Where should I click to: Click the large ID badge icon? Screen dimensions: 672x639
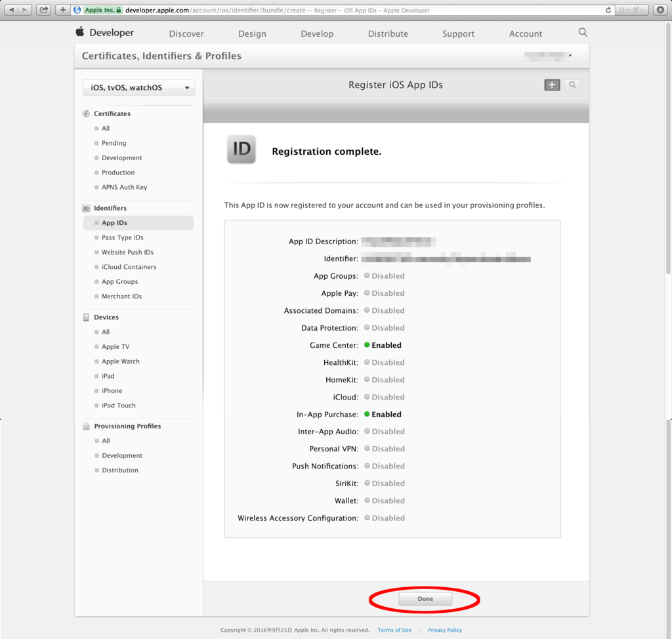click(x=241, y=150)
